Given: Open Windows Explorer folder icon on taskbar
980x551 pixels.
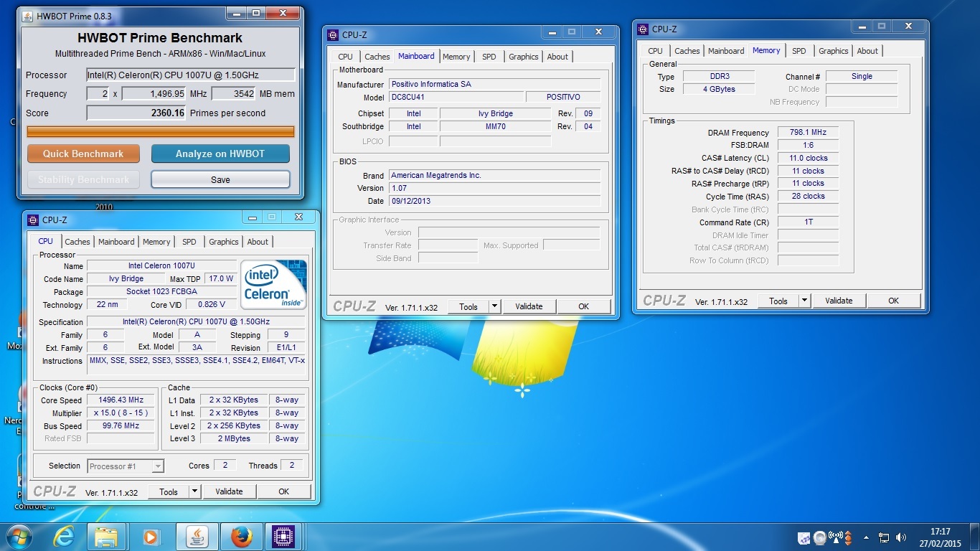Looking at the screenshot, I should coord(106,537).
